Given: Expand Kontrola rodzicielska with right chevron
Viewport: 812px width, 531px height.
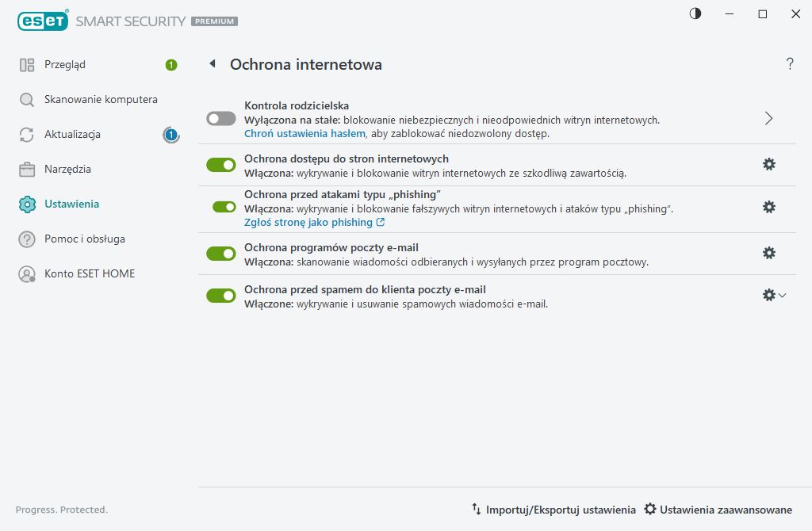Looking at the screenshot, I should pyautogui.click(x=768, y=118).
